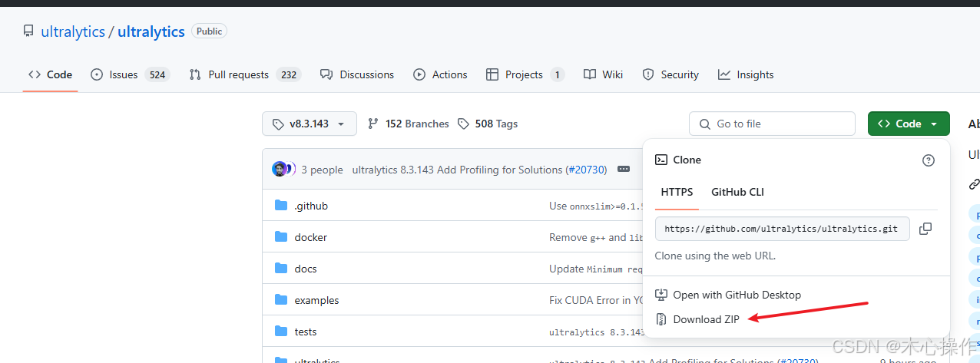Open the Actions tab

440,74
